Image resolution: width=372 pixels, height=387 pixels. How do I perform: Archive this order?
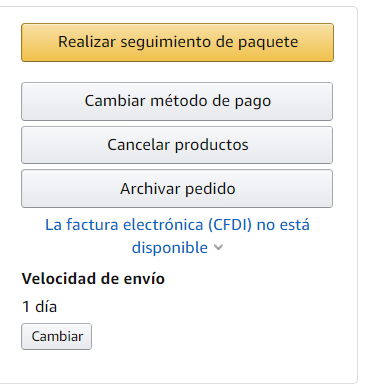click(x=177, y=189)
